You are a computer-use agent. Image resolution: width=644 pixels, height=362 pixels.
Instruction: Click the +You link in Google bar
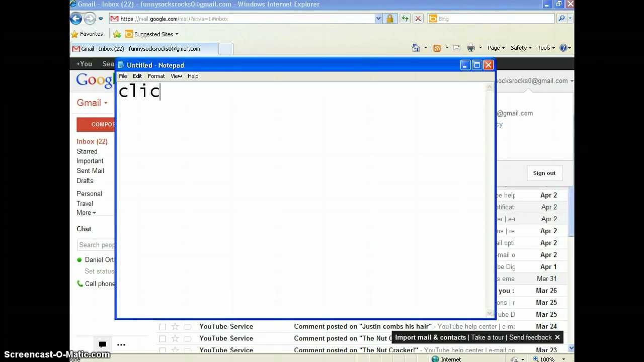tap(84, 64)
